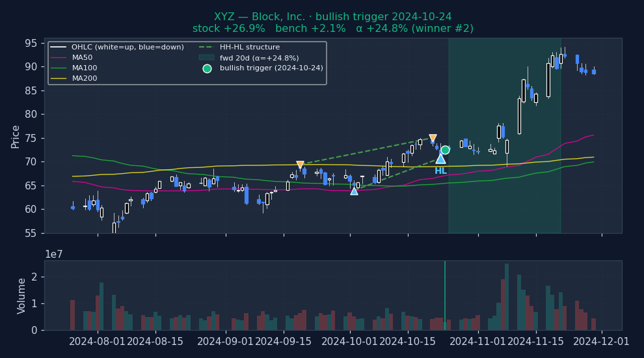The height and width of the screenshot is (358, 644).
Task: Click the orange triangle marker near price 75
Action: pos(433,139)
